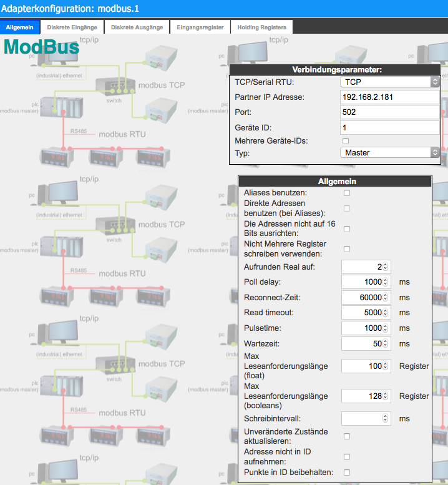The height and width of the screenshot is (485, 448).
Task: Toggle the Mehrere Geräte-IDs checkbox
Action: (346, 141)
